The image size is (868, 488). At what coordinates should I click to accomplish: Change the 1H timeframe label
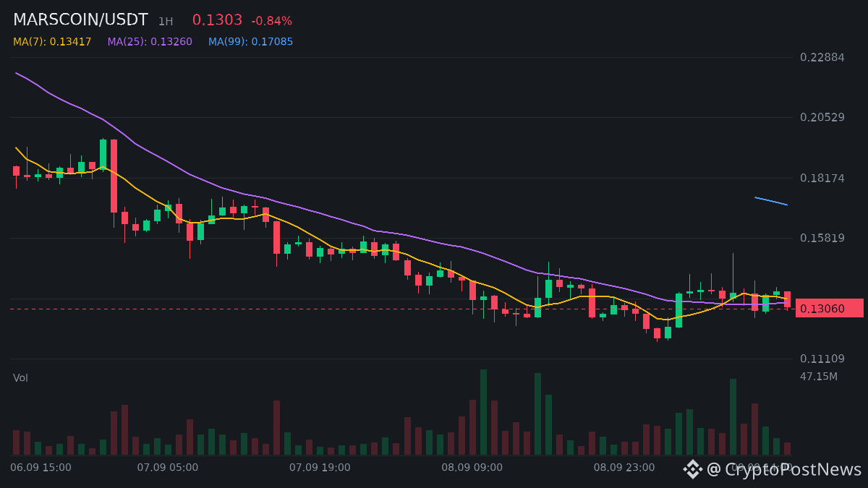tap(166, 22)
